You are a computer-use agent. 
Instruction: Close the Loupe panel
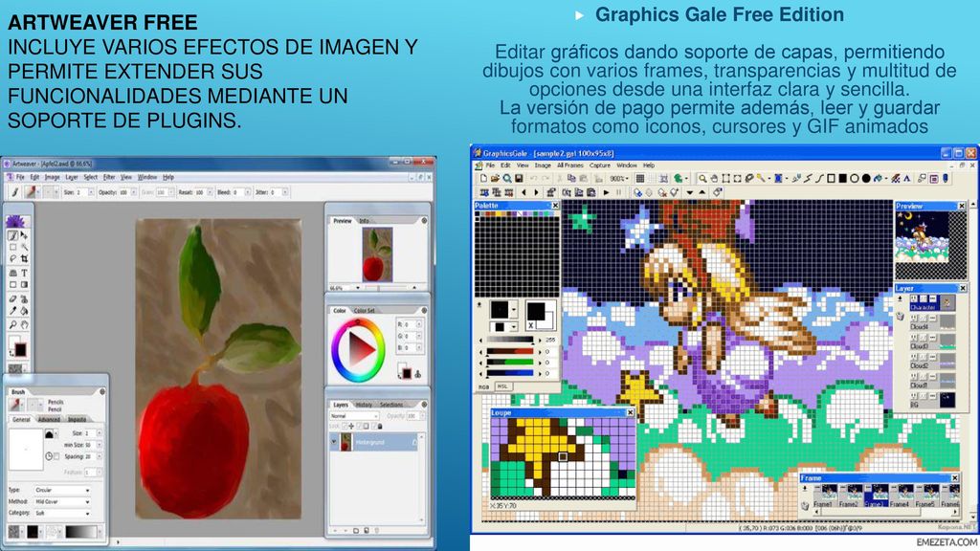click(x=630, y=413)
